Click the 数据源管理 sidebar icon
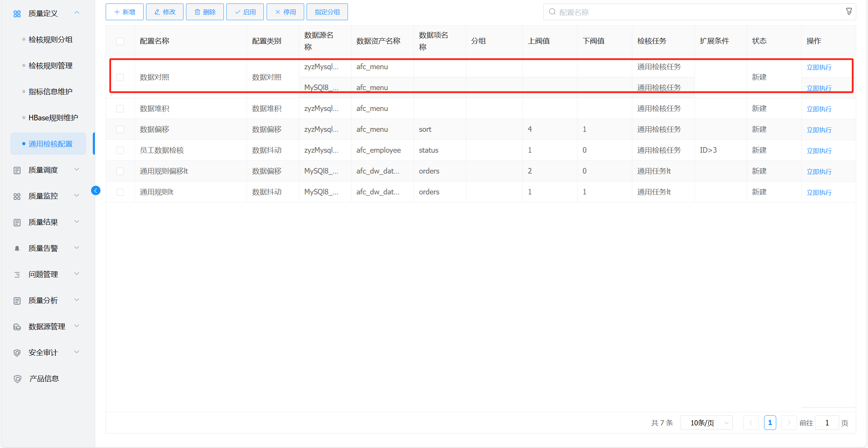Screen dimensions: 868x448 tap(17, 327)
